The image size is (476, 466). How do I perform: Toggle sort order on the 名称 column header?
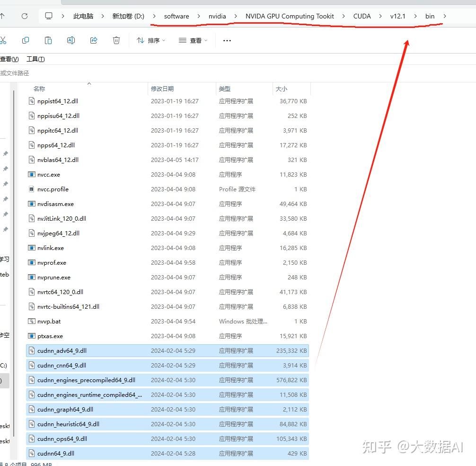coord(39,89)
